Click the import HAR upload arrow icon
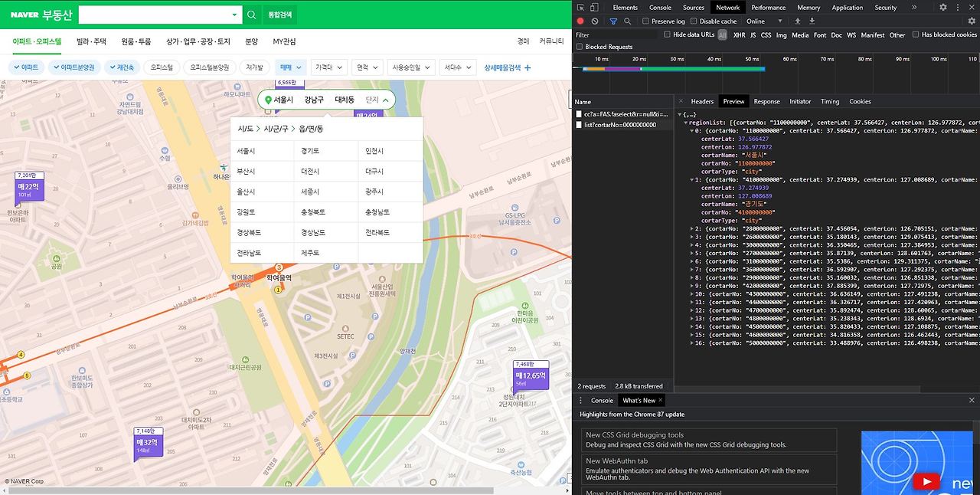 [x=797, y=21]
